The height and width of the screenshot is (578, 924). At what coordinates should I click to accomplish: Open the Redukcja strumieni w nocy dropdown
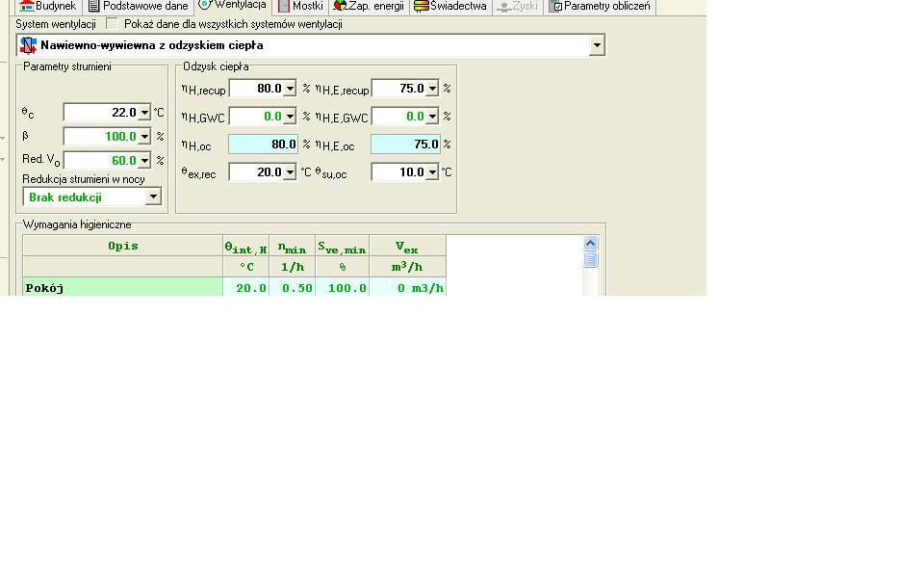pos(152,197)
